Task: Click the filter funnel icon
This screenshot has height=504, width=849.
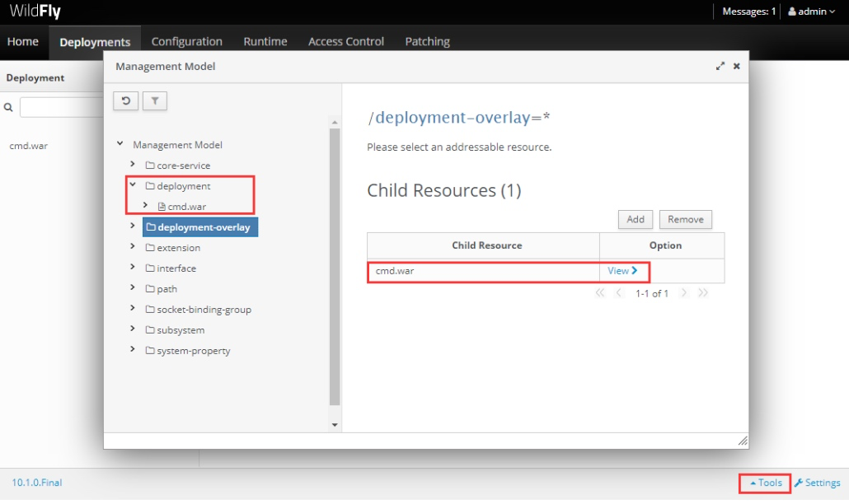Action: coord(155,100)
